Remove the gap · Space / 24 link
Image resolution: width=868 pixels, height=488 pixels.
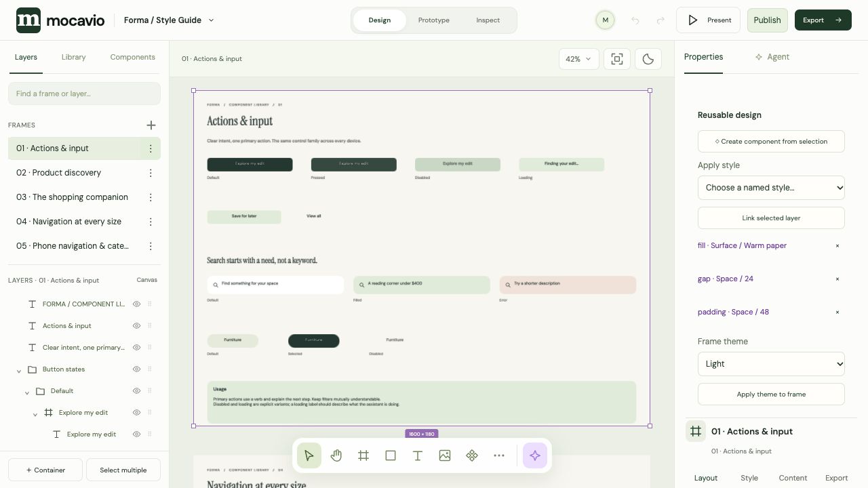tap(837, 279)
